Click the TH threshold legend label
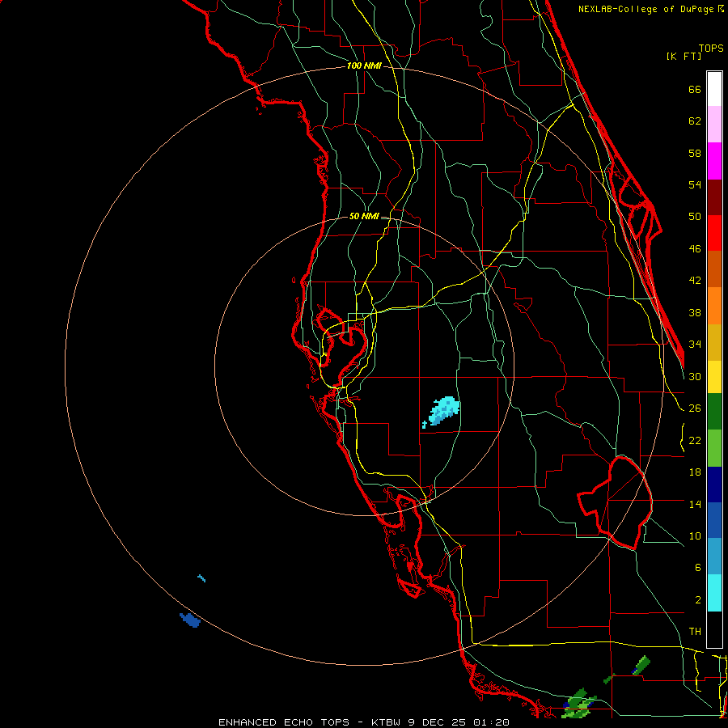 [695, 632]
